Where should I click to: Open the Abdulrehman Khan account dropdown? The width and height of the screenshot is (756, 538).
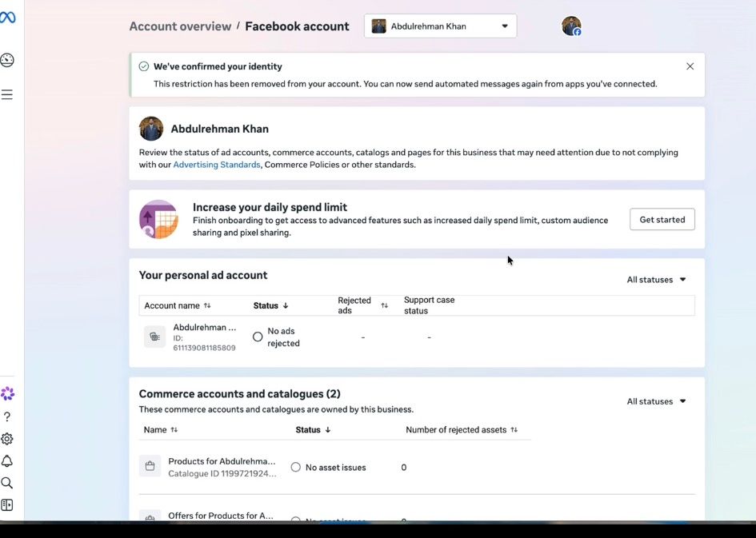coord(440,26)
